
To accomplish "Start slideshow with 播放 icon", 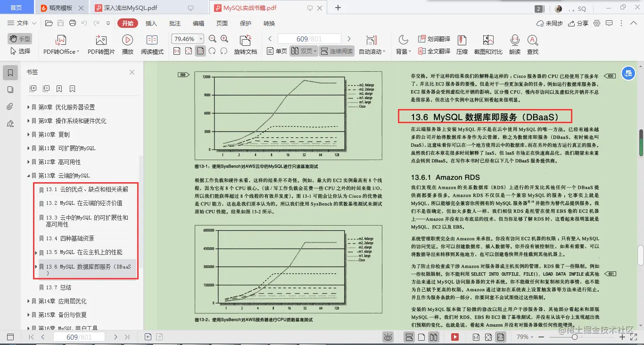I will [x=127, y=45].
